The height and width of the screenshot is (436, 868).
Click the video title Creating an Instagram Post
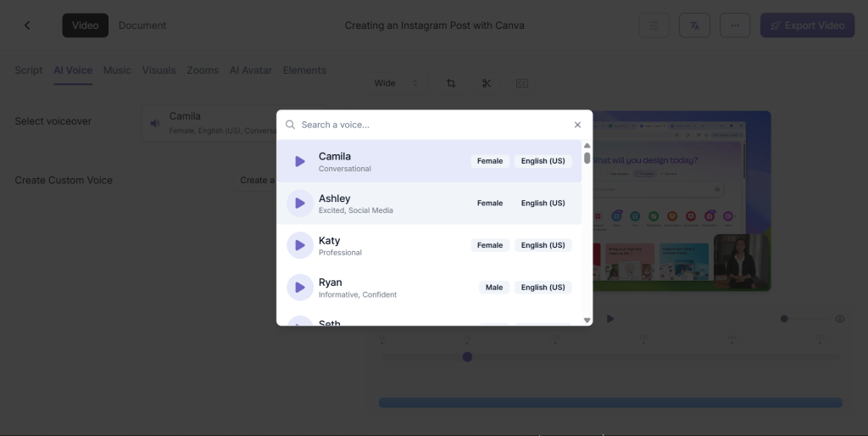pos(435,25)
